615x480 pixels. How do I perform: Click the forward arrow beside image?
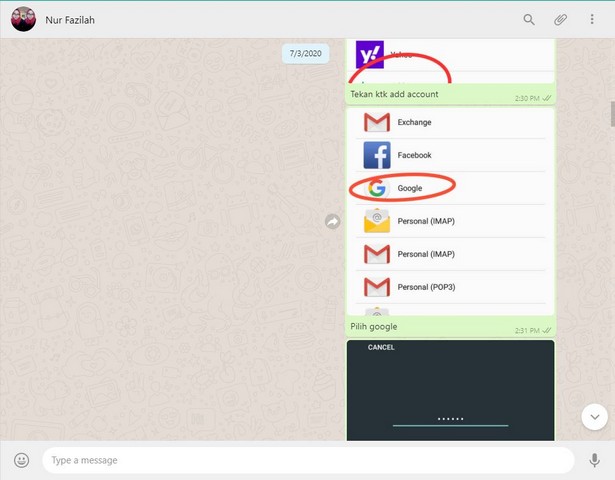coord(332,221)
